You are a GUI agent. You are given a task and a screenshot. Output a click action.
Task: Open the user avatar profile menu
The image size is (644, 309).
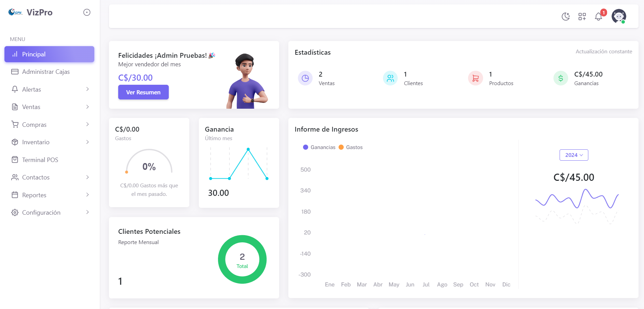point(618,16)
